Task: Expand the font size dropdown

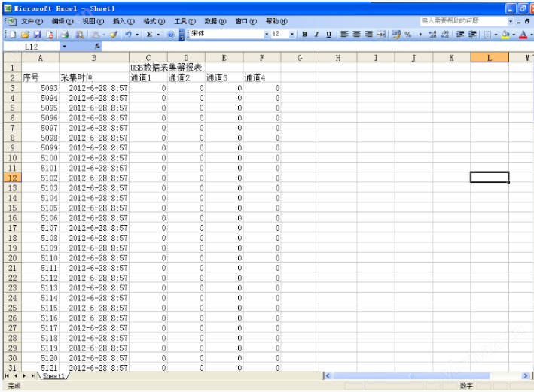Action: click(x=292, y=35)
